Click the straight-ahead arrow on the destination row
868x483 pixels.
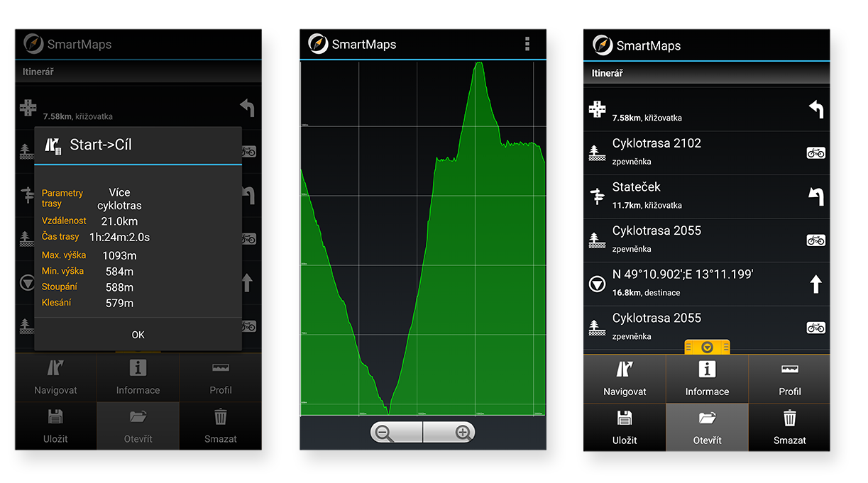click(816, 284)
